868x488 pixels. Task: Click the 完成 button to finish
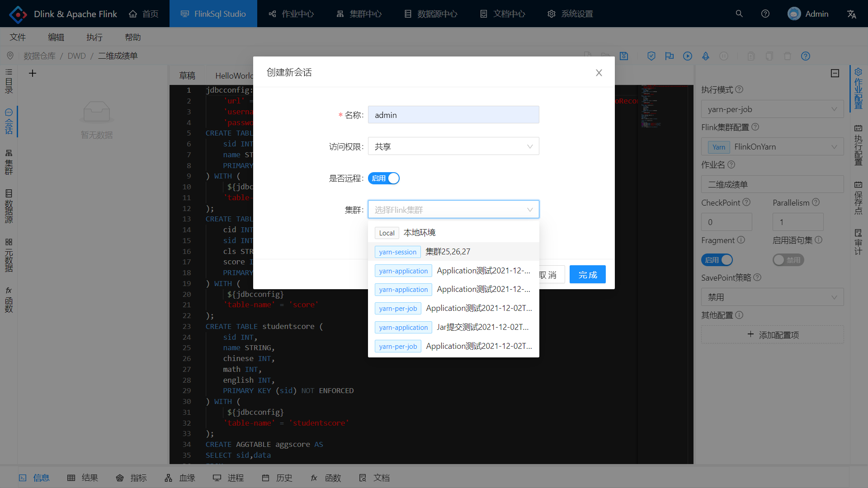click(x=587, y=274)
